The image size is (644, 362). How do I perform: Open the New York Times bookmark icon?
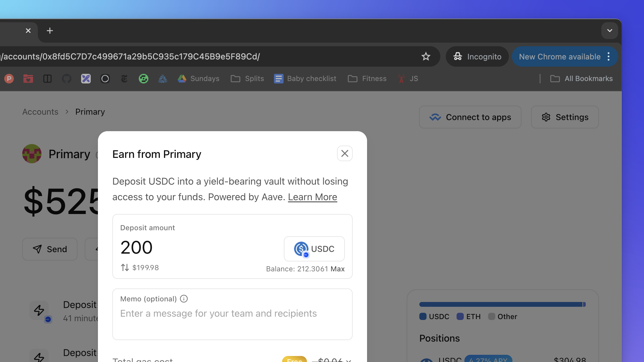[124, 79]
